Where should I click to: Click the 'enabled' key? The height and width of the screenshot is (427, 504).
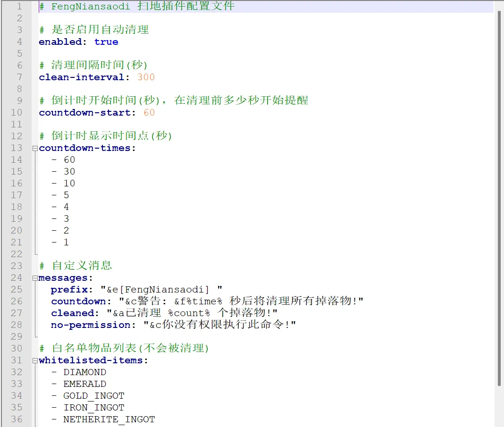click(60, 42)
